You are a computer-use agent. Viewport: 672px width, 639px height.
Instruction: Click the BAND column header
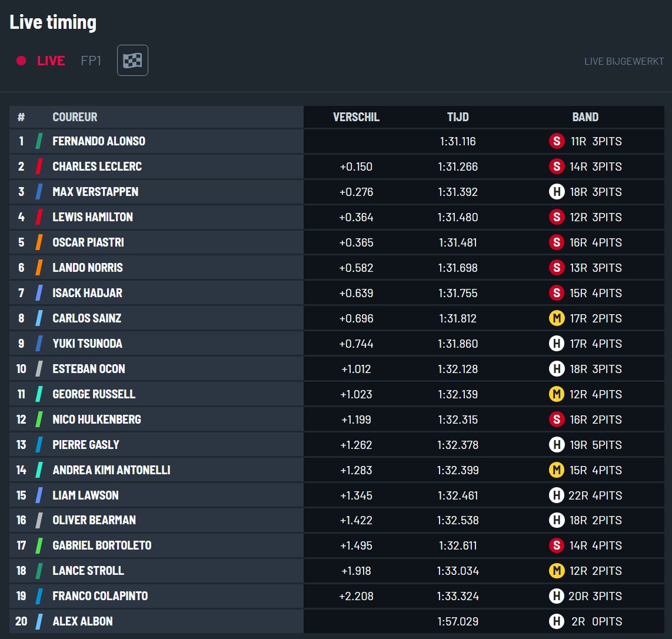[x=585, y=117]
